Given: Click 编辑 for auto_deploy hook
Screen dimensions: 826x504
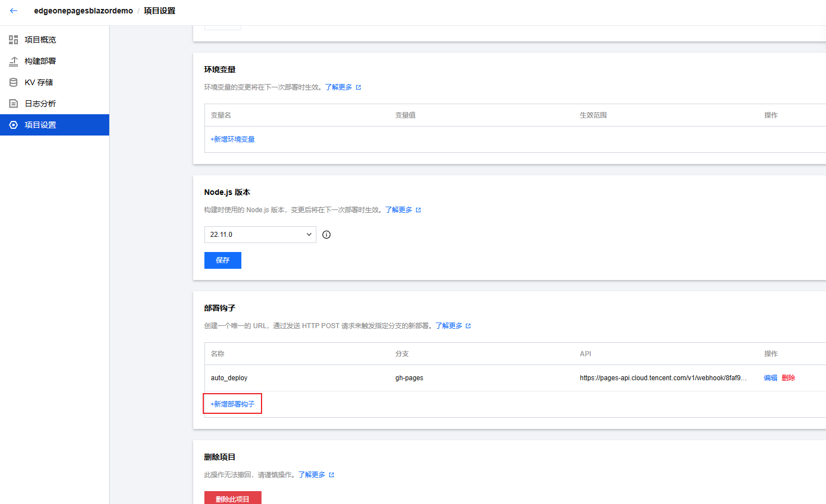Looking at the screenshot, I should pos(771,378).
